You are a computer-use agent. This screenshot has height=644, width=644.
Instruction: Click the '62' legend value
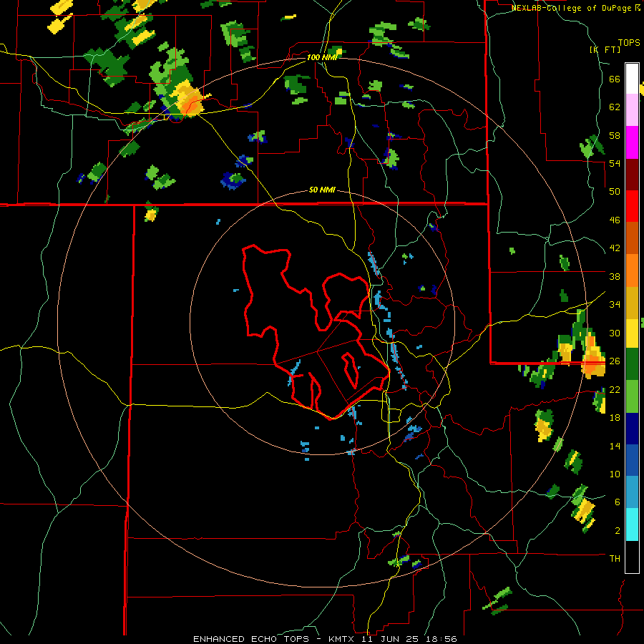pyautogui.click(x=615, y=107)
